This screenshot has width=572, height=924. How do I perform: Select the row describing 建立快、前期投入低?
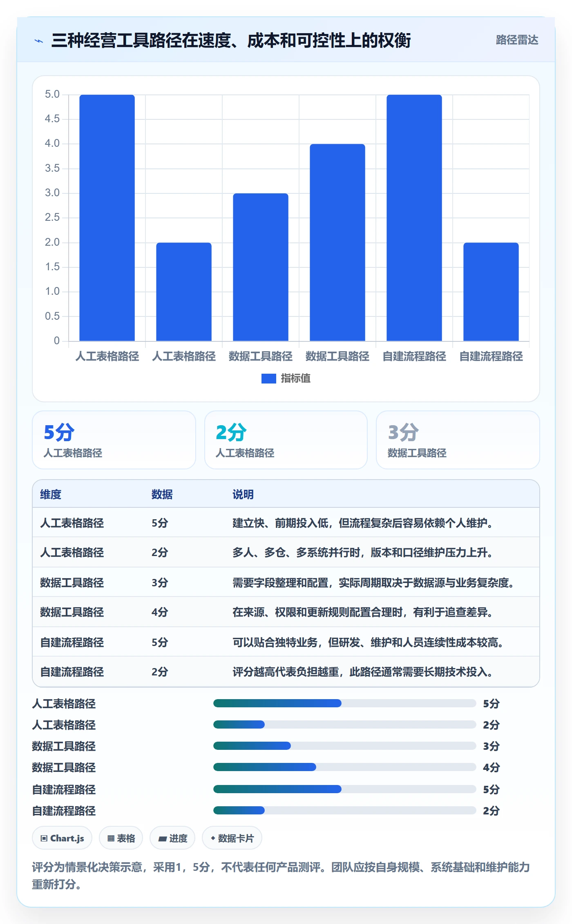[286, 523]
